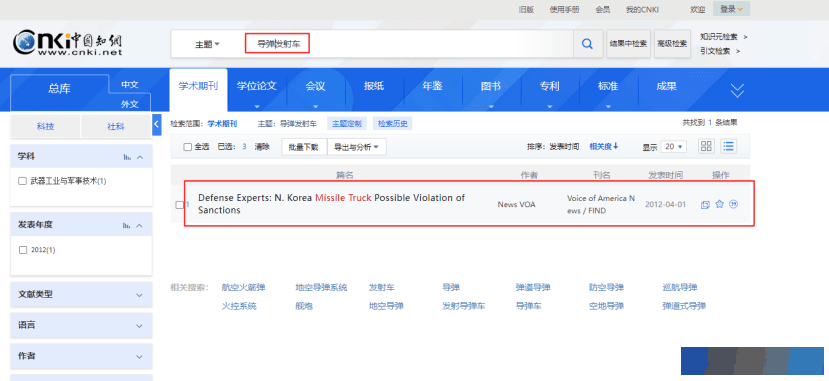The height and width of the screenshot is (381, 829).
Task: Select the 外文 language tab
Action: point(130,104)
